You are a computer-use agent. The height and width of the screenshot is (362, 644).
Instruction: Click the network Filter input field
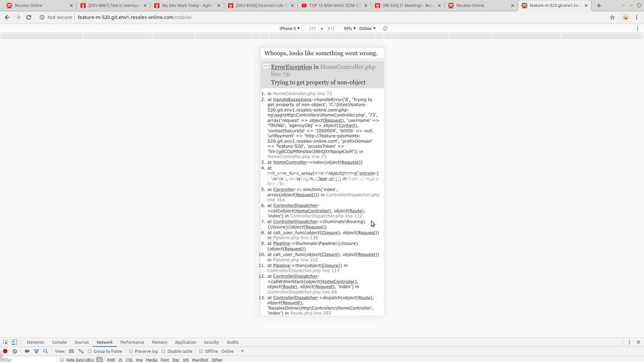(27, 360)
